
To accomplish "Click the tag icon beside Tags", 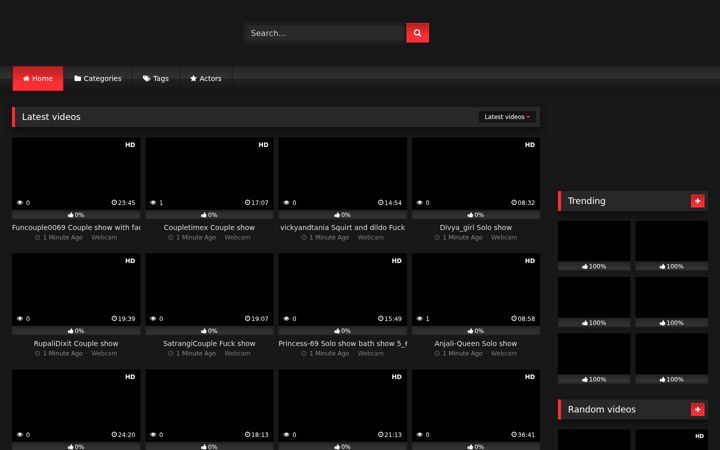I will (146, 79).
